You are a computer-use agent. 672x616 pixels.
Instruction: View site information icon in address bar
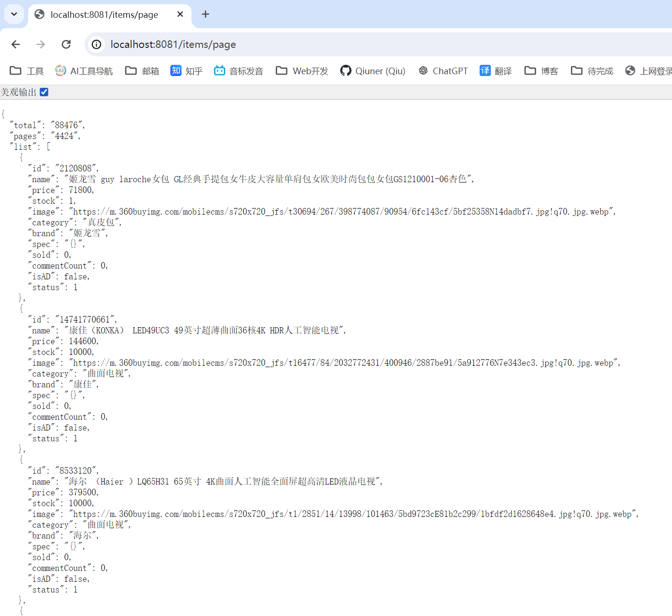coord(96,44)
